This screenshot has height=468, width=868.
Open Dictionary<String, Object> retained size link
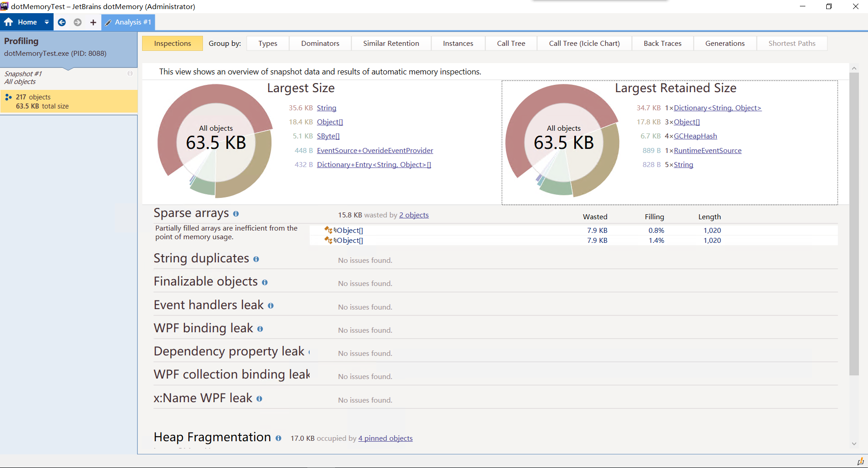coord(718,108)
